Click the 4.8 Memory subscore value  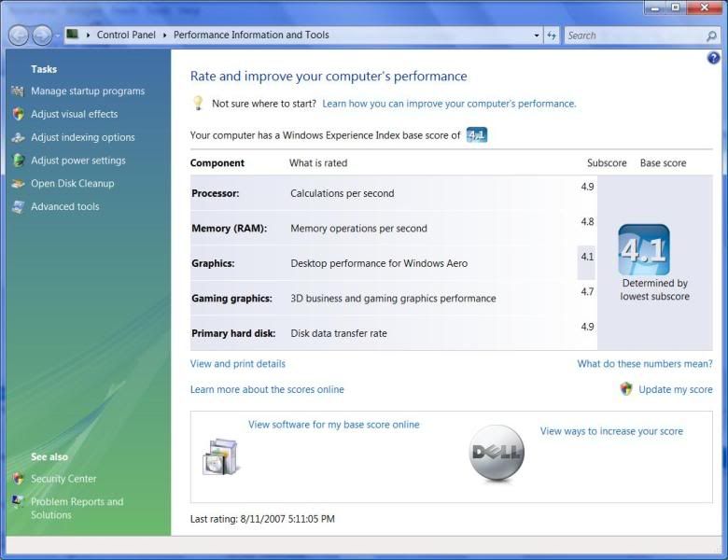587,221
